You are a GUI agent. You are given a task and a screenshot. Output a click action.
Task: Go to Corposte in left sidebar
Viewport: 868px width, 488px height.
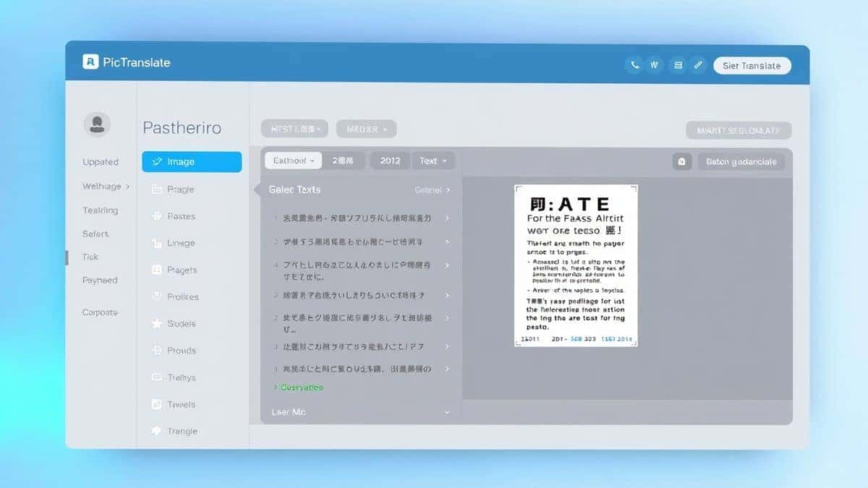tap(100, 312)
